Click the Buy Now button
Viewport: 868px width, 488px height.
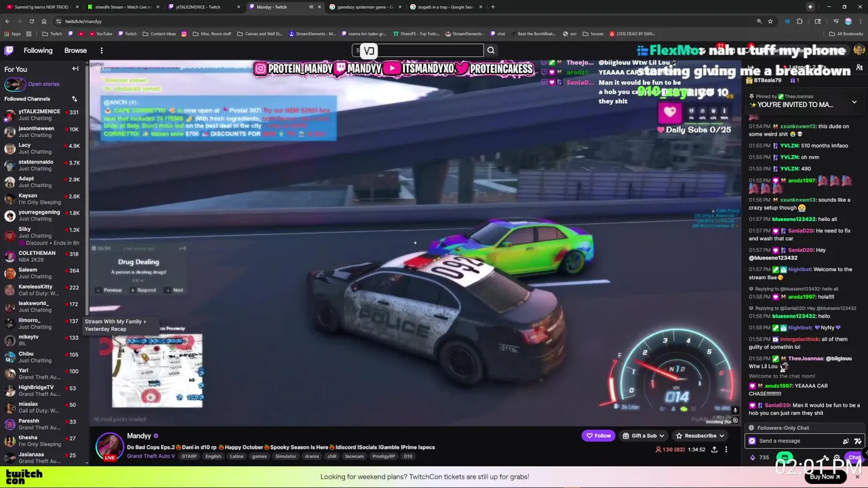[x=825, y=476]
